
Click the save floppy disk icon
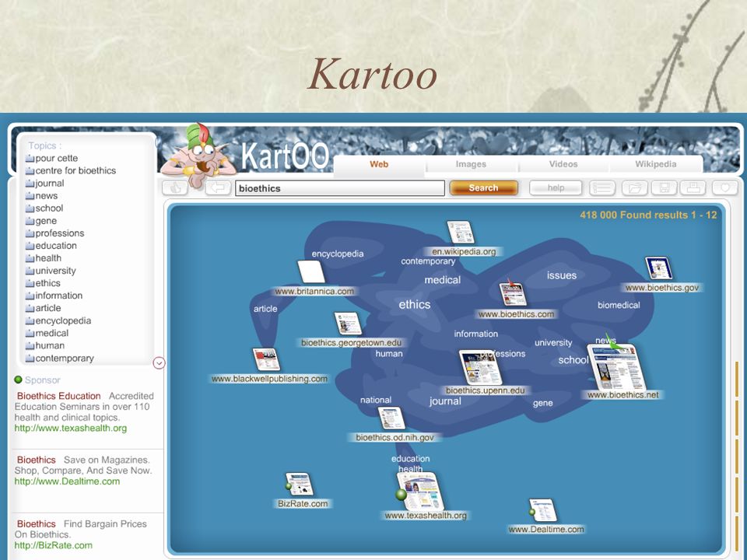[x=664, y=188]
